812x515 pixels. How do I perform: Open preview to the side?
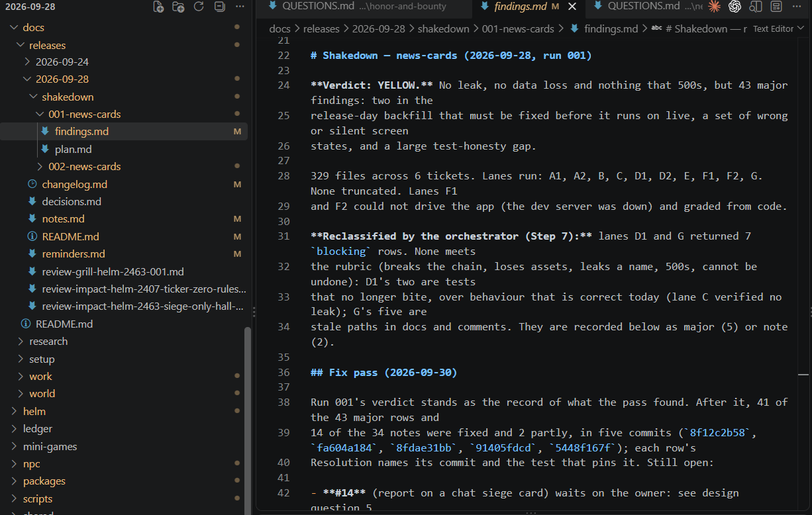[x=756, y=7]
